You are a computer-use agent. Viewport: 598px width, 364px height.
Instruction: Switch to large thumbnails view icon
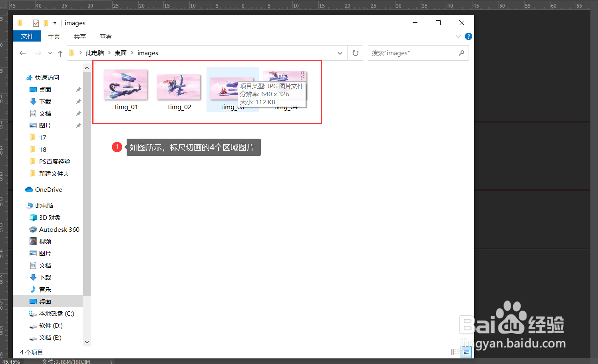[466, 352]
